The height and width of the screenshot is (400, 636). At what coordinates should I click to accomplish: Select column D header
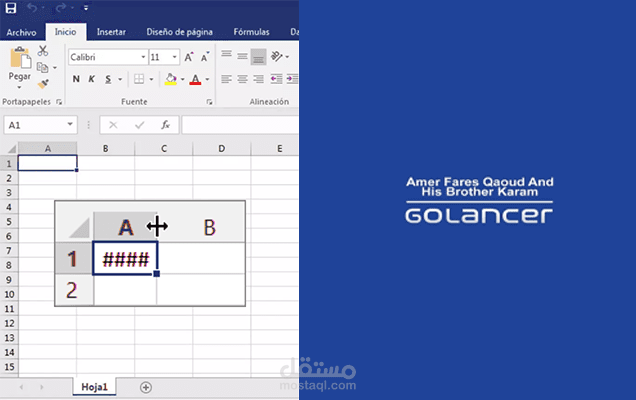[x=221, y=148]
